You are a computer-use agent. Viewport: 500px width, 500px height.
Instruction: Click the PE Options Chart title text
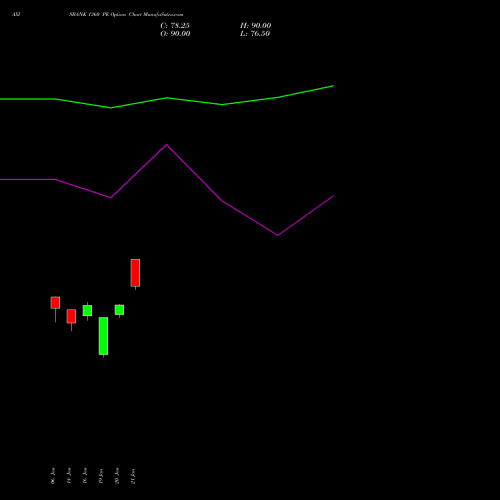click(126, 15)
